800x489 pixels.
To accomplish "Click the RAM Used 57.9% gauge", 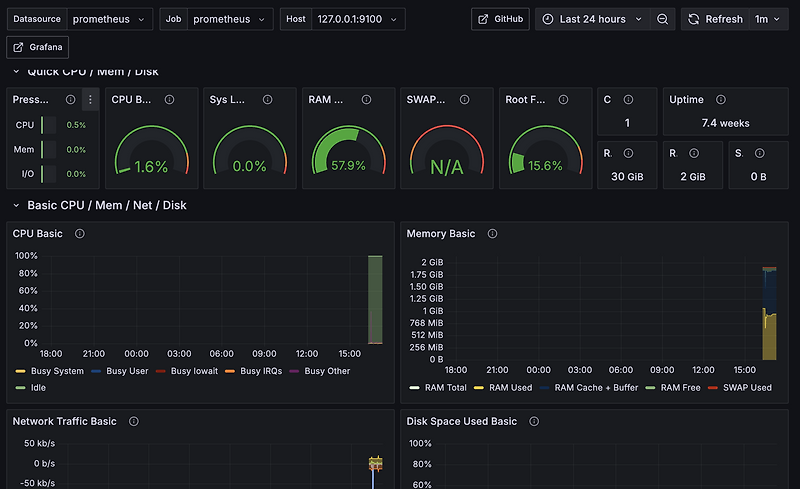I will tap(348, 151).
